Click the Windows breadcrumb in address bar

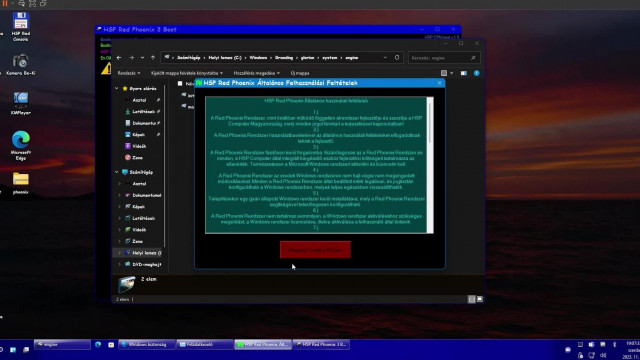258,58
